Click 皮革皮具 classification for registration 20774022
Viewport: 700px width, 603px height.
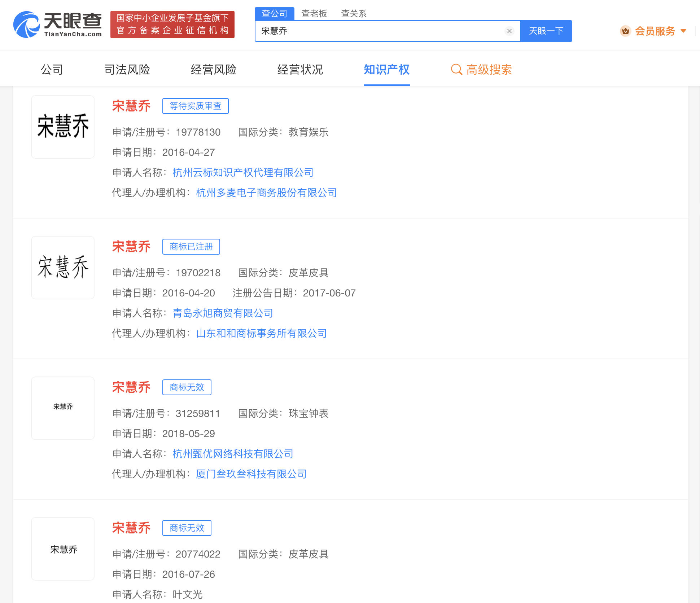point(309,554)
